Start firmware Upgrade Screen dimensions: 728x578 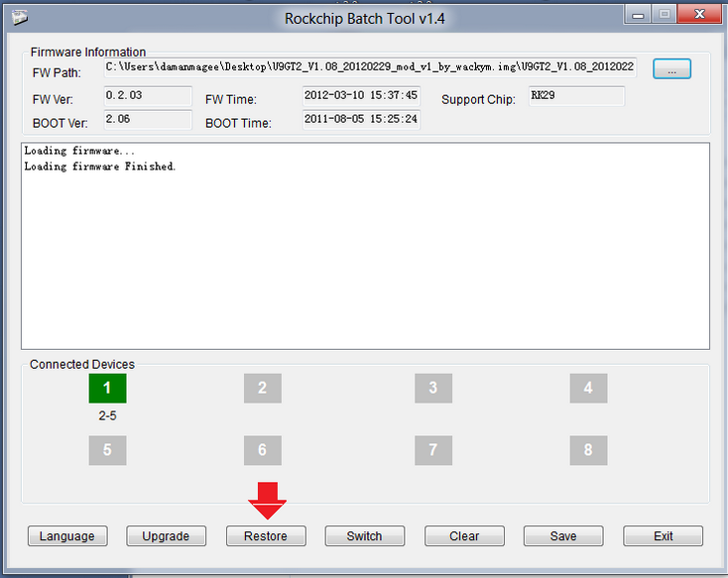point(166,535)
